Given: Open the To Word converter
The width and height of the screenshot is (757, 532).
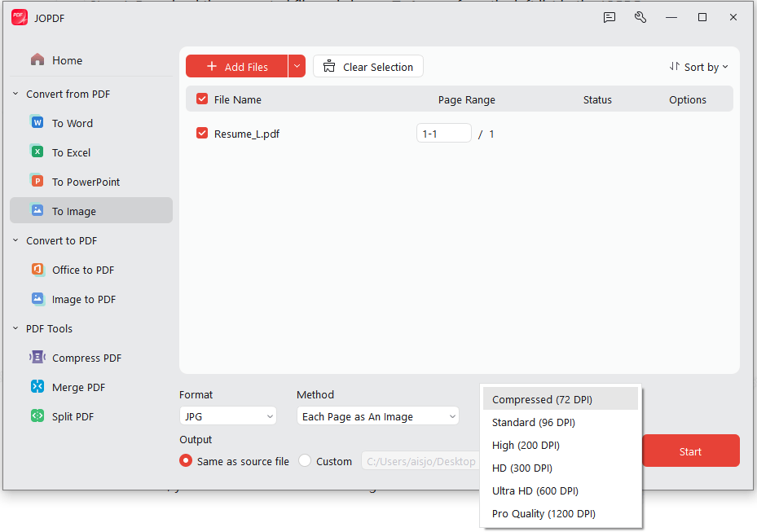Looking at the screenshot, I should [91, 123].
